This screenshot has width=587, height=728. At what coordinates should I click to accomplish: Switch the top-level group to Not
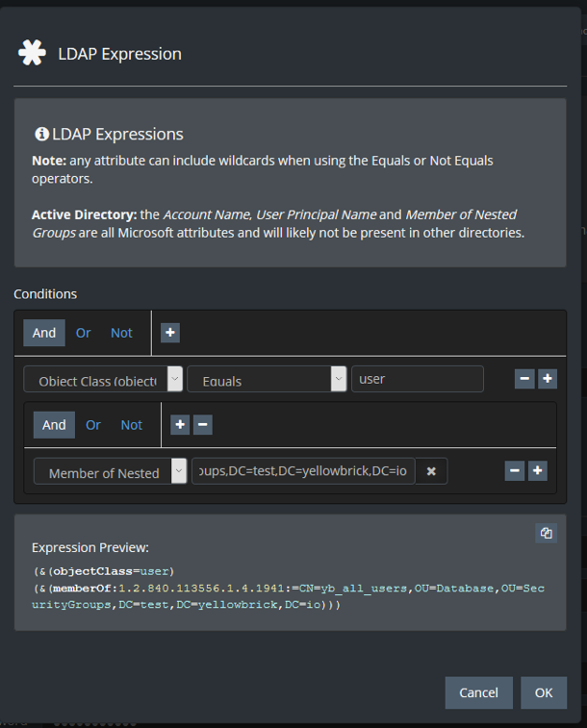[x=121, y=333]
